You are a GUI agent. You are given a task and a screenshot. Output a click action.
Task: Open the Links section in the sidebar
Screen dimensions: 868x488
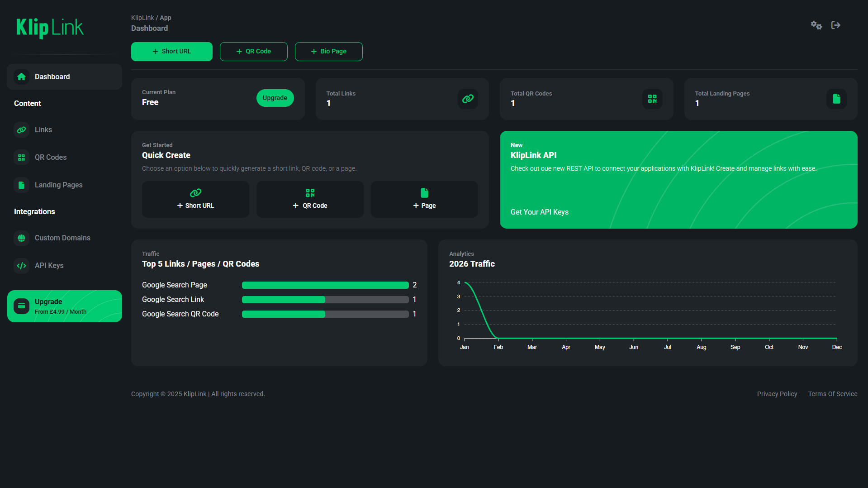pyautogui.click(x=43, y=129)
